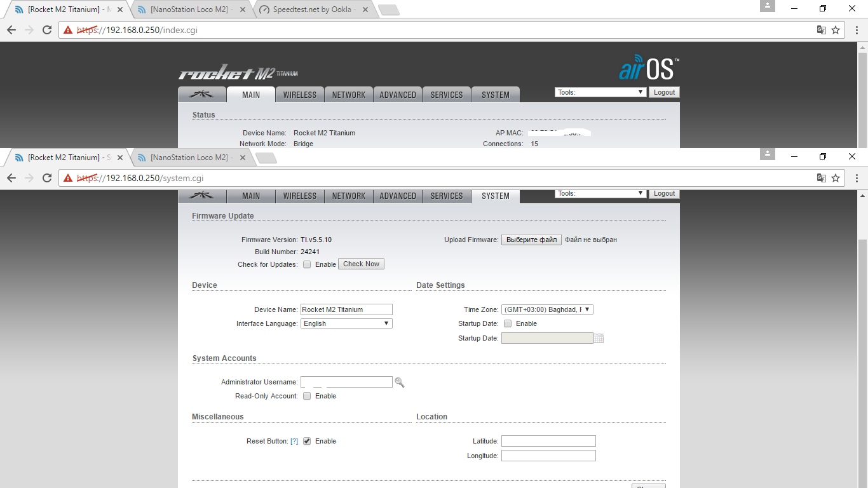Switch to MAIN tab on the system.cgi page

click(251, 196)
